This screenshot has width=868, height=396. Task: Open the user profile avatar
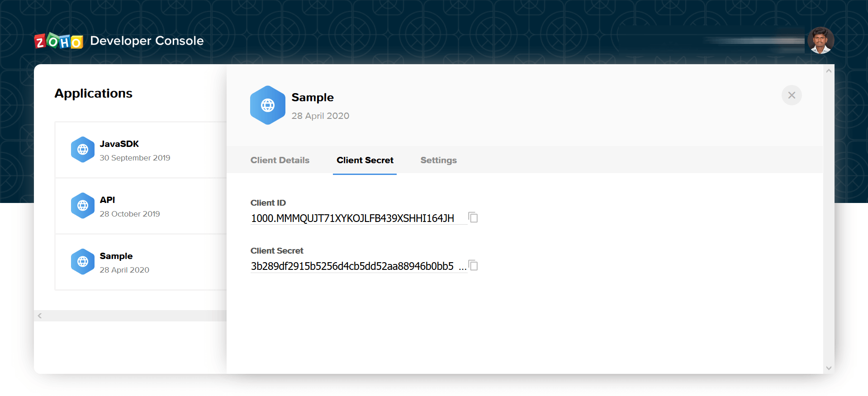pos(820,41)
